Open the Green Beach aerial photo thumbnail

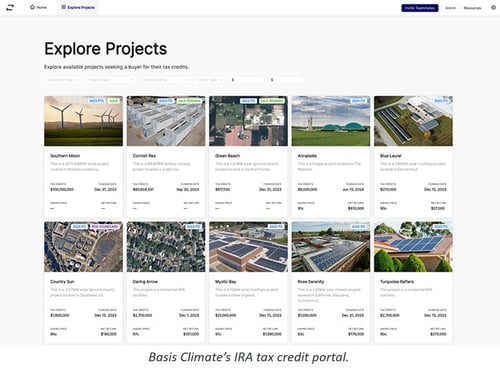(x=248, y=121)
